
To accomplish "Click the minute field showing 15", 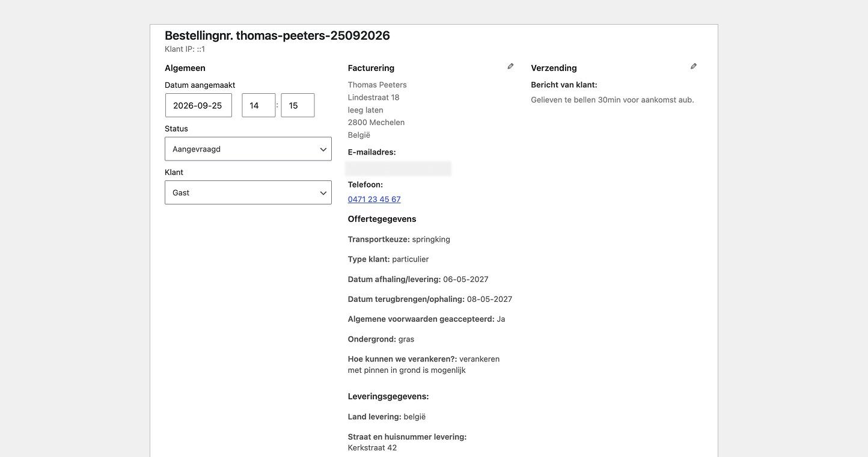I will [x=298, y=105].
